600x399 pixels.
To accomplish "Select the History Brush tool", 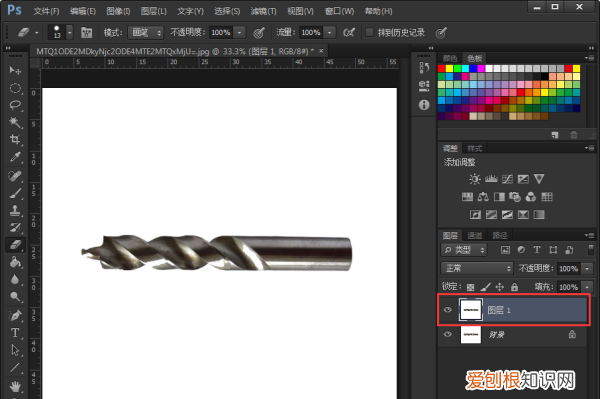I will pos(15,228).
